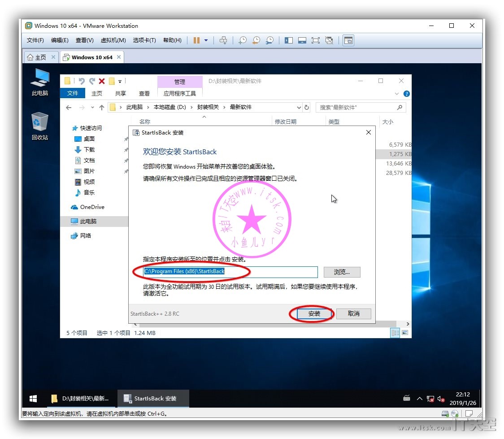504x439 pixels.
Task: Click the VMware console view icon
Action: [348, 40]
